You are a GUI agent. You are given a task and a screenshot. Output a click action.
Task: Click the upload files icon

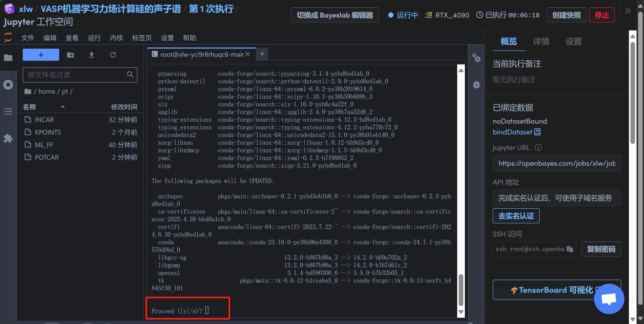click(x=92, y=55)
